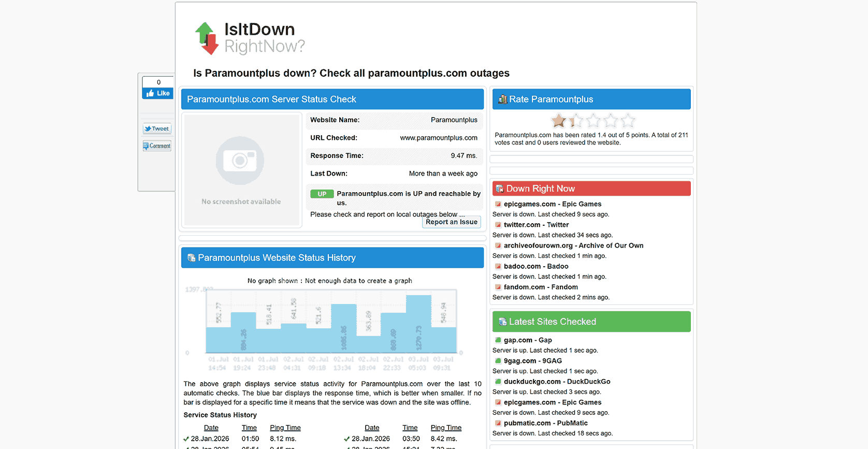
Task: Open epicgames.com in Down Right Now
Action: click(552, 204)
